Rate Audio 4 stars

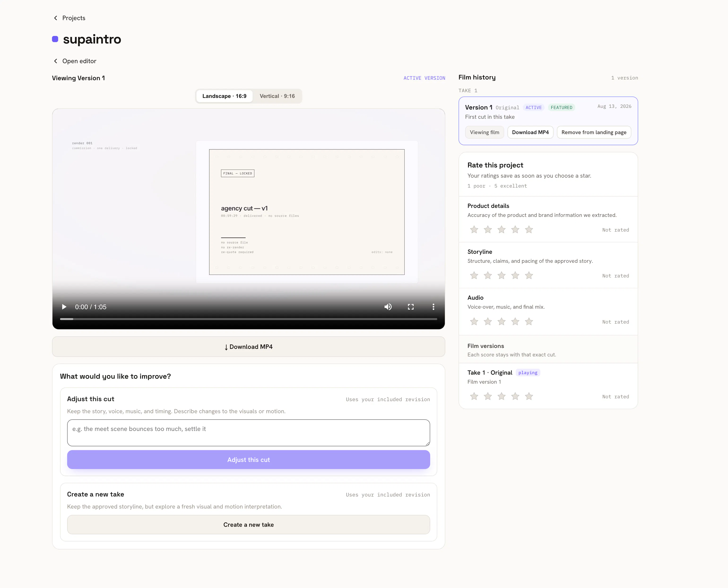point(515,321)
